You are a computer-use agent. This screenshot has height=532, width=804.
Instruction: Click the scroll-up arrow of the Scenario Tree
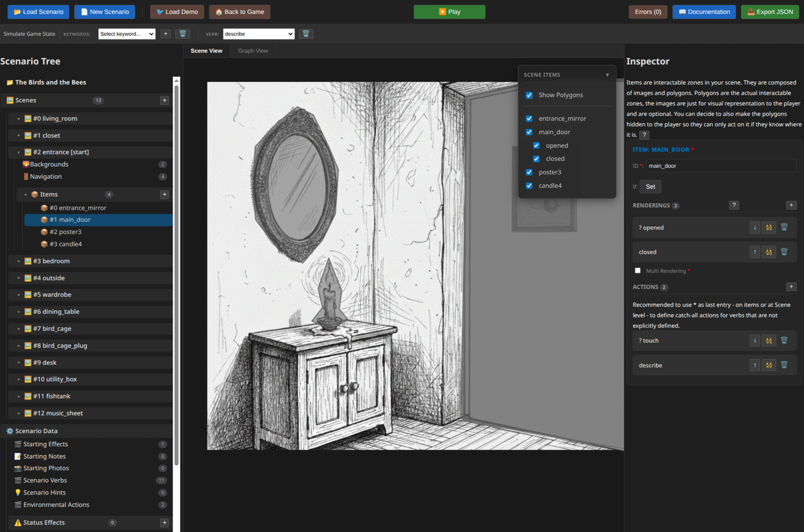click(176, 81)
